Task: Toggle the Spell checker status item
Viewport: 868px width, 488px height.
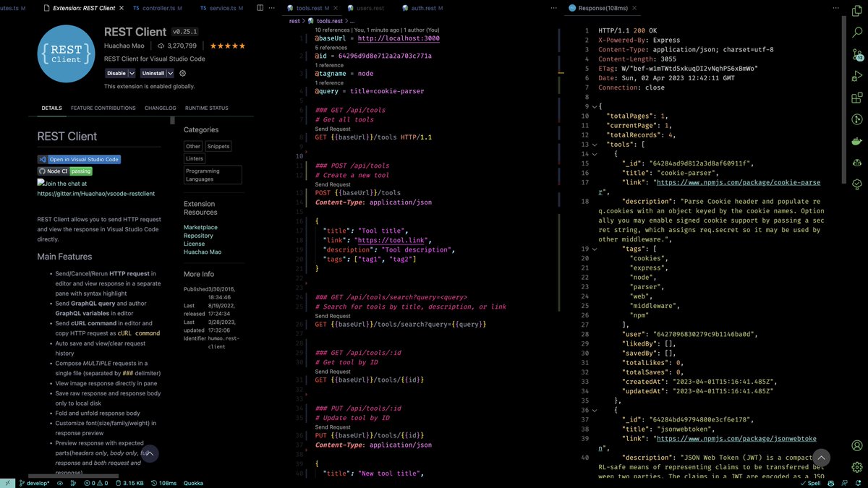Action: tap(809, 483)
